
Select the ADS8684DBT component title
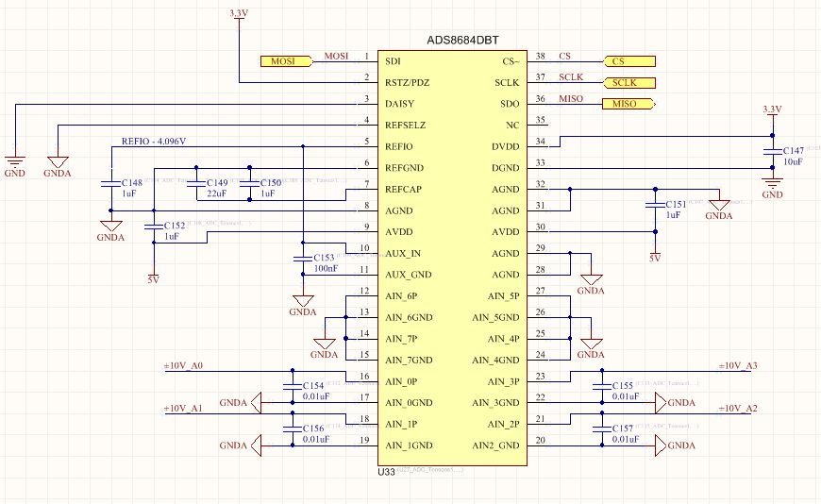tap(462, 40)
